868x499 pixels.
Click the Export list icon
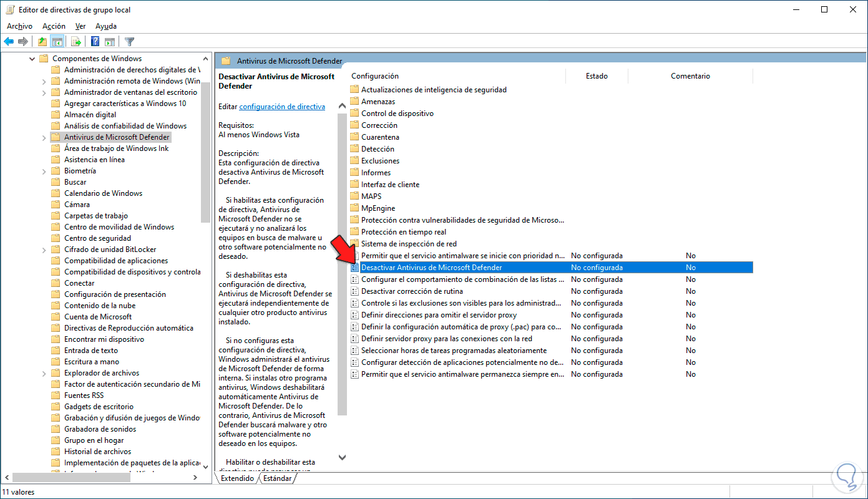coord(76,41)
